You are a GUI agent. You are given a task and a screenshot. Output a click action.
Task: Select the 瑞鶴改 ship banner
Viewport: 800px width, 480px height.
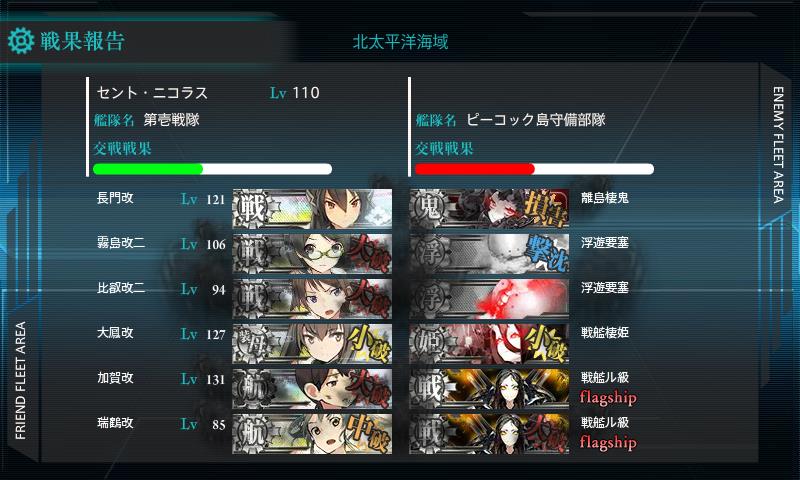pos(312,433)
